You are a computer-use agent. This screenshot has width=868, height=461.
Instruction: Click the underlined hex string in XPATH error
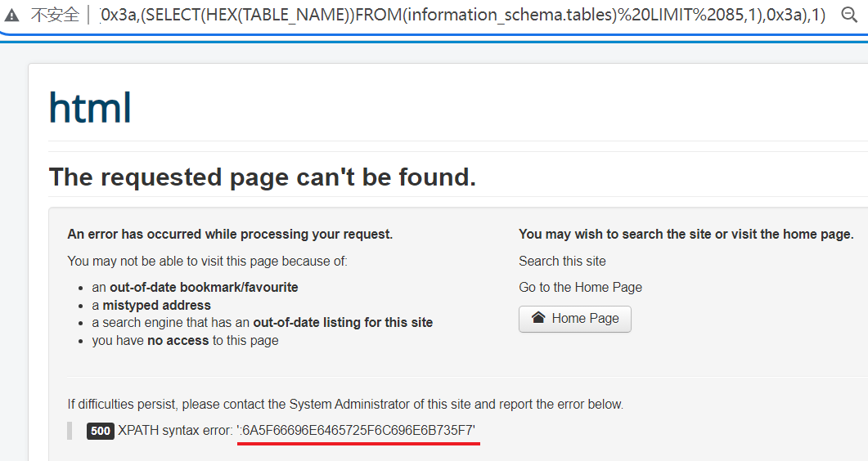coord(358,431)
